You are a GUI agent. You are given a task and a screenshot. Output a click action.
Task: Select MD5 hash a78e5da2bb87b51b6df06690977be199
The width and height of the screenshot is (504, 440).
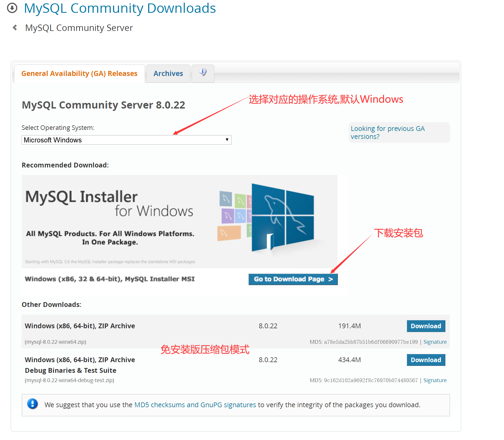pyautogui.click(x=371, y=342)
